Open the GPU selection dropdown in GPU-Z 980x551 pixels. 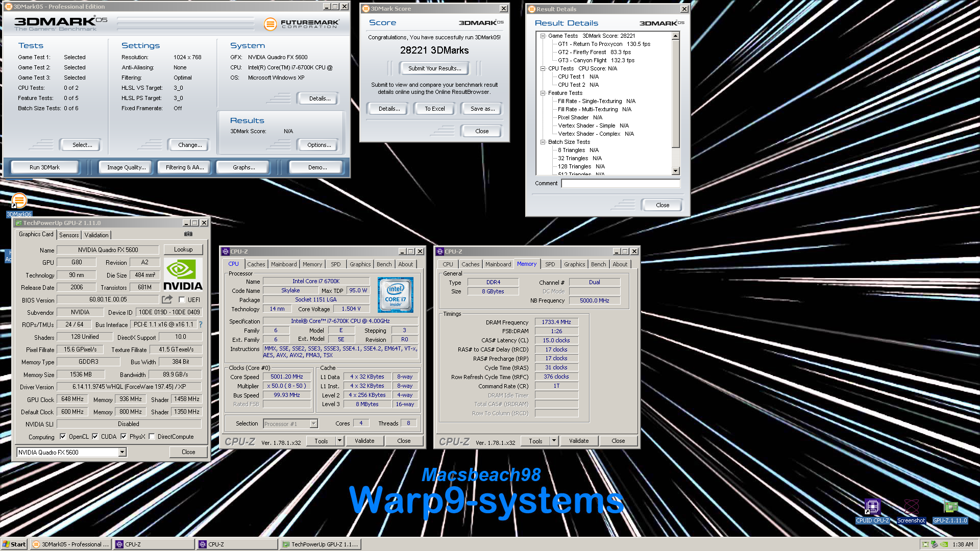tap(122, 453)
